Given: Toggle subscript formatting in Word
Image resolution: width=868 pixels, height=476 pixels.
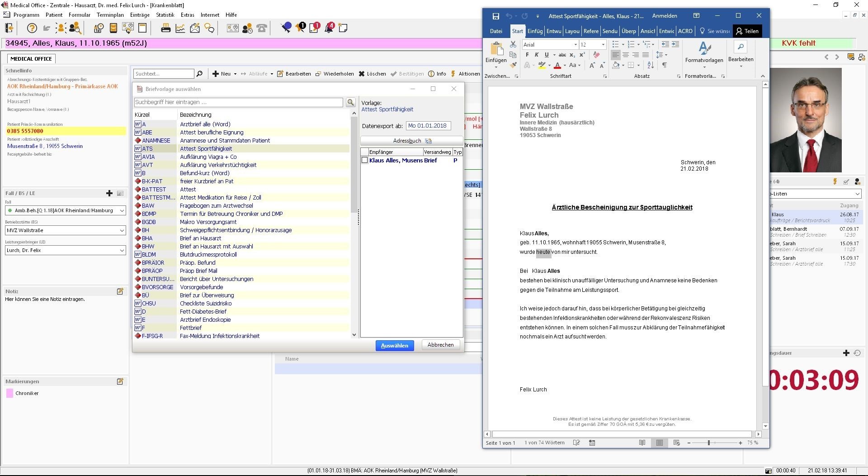Looking at the screenshot, I should coord(572,55).
